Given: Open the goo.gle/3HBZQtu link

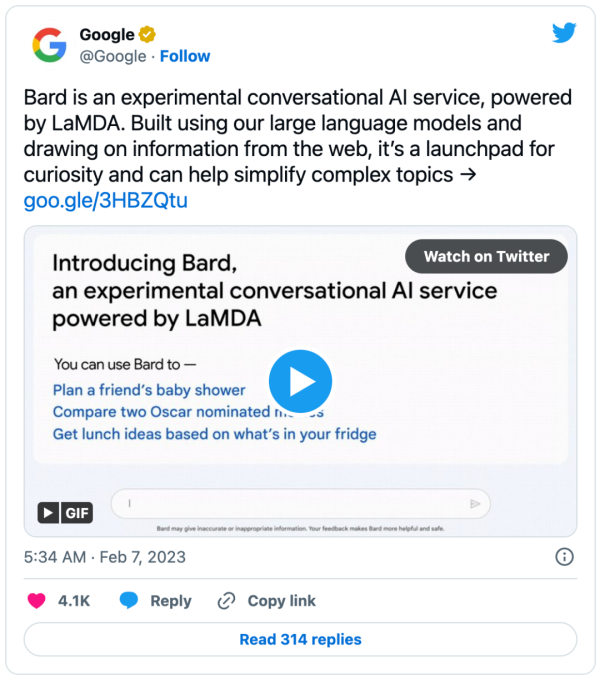Looking at the screenshot, I should click(105, 201).
